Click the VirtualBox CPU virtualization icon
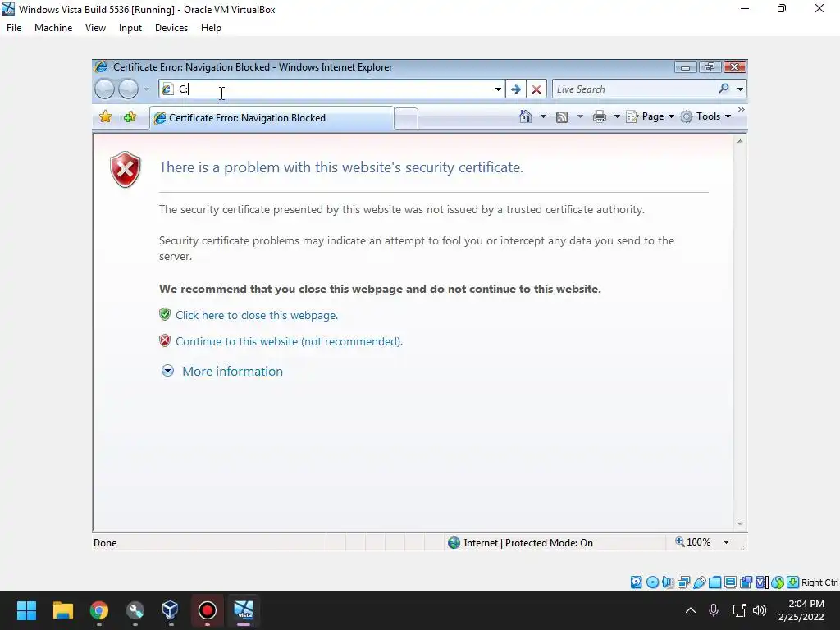840x630 pixels. click(762, 582)
